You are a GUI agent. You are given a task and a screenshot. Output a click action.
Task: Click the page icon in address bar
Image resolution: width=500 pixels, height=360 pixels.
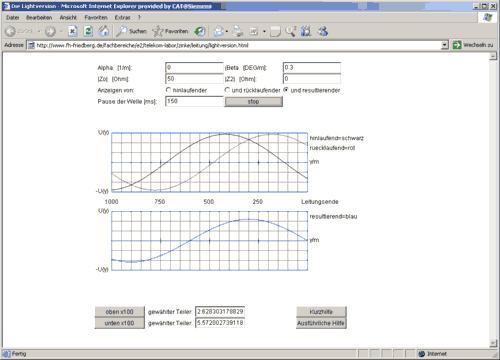pos(31,45)
